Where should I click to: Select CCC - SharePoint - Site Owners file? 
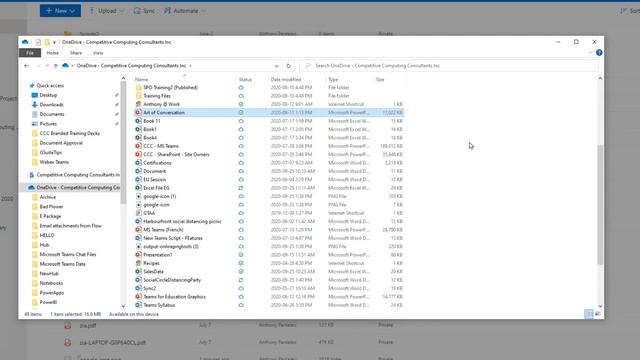(176, 155)
